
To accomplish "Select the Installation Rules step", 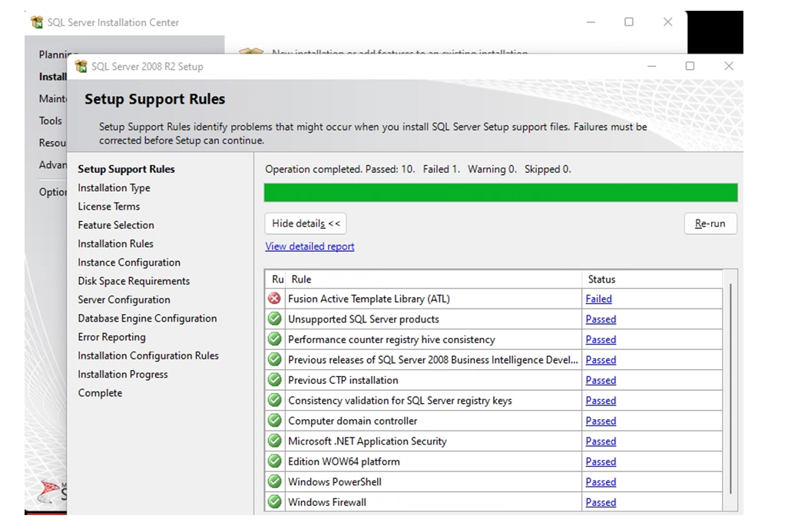I will [115, 243].
